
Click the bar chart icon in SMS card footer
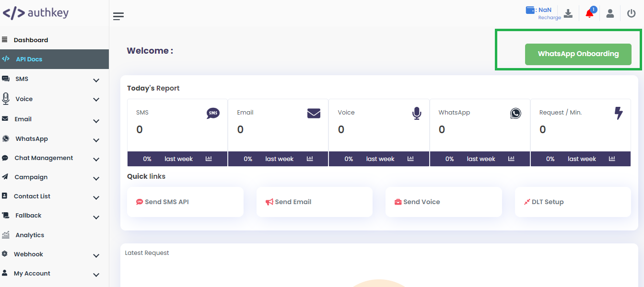click(209, 159)
